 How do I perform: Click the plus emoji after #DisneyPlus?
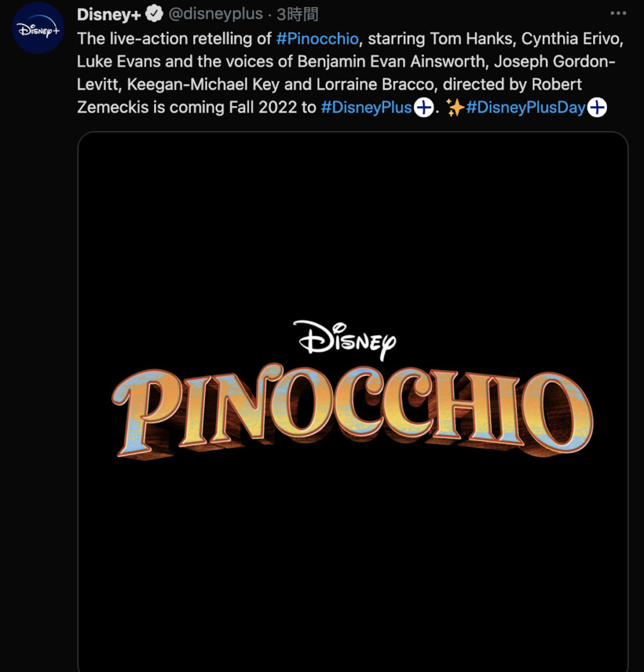point(424,107)
